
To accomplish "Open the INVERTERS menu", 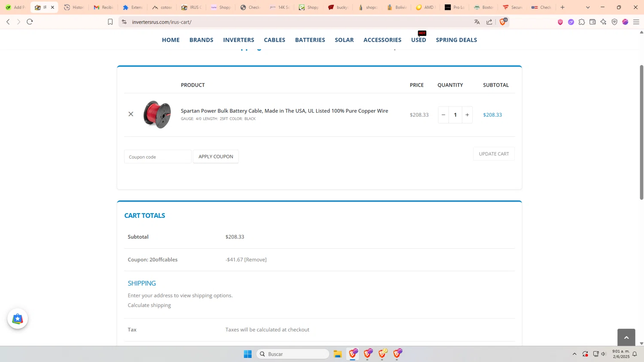I will point(239,40).
